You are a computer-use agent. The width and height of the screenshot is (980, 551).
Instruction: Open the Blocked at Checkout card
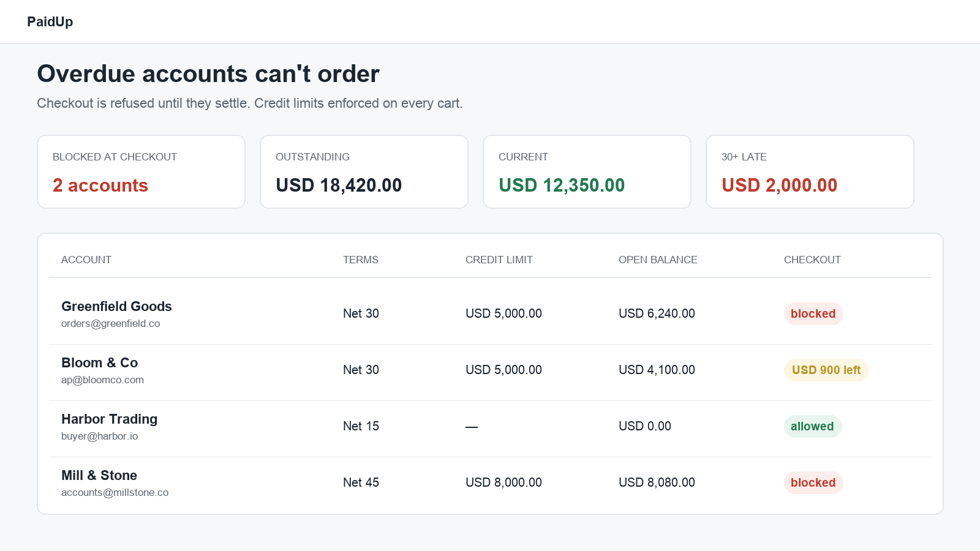141,171
